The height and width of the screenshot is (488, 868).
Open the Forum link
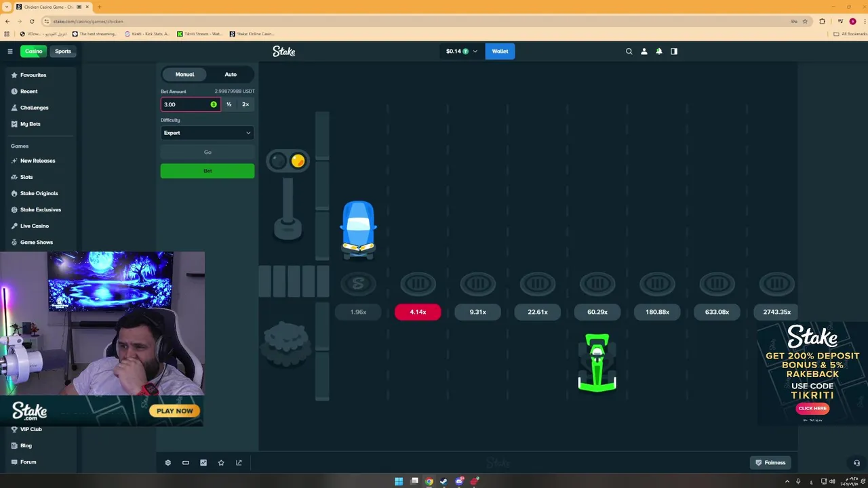tap(28, 462)
